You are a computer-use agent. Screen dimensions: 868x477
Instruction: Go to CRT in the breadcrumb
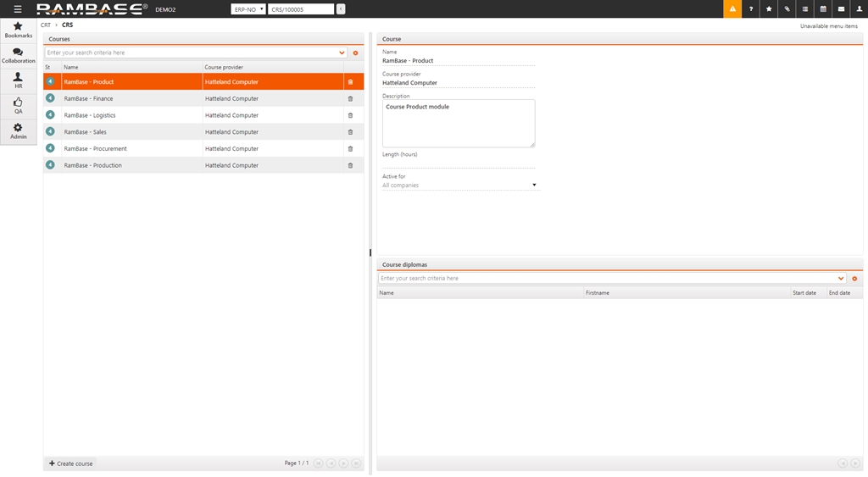[46, 25]
